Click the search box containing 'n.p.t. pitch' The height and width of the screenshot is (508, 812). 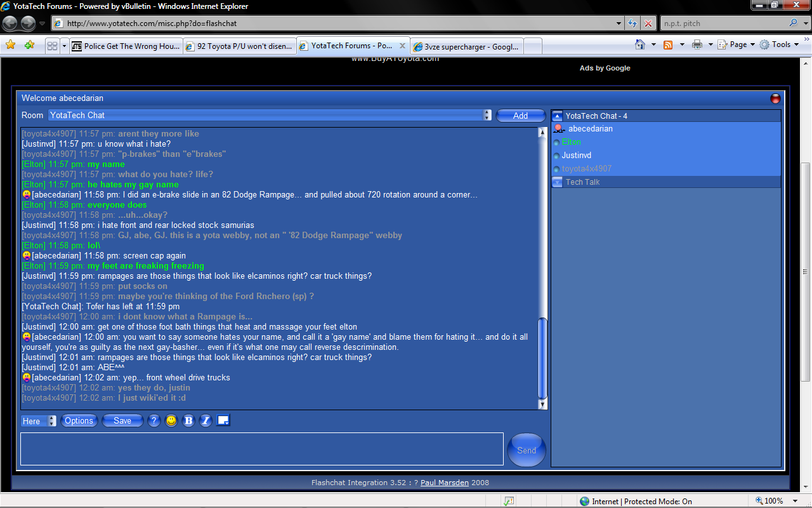coord(723,23)
